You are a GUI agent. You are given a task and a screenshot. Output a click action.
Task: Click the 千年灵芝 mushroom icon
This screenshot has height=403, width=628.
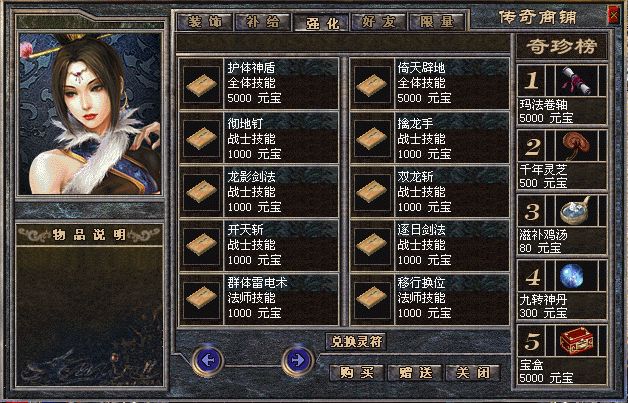click(576, 146)
